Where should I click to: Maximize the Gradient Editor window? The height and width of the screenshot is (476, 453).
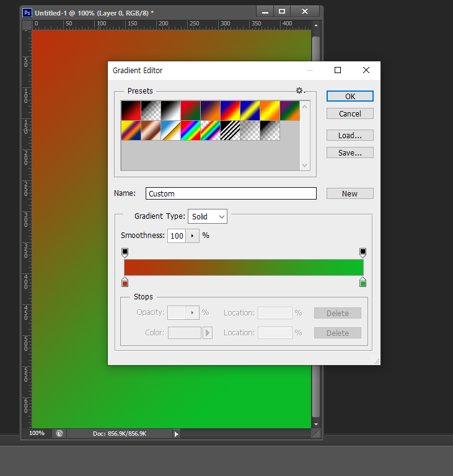pos(338,70)
